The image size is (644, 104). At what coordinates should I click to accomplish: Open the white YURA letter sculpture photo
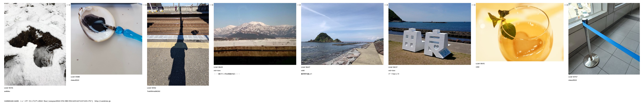(430, 34)
